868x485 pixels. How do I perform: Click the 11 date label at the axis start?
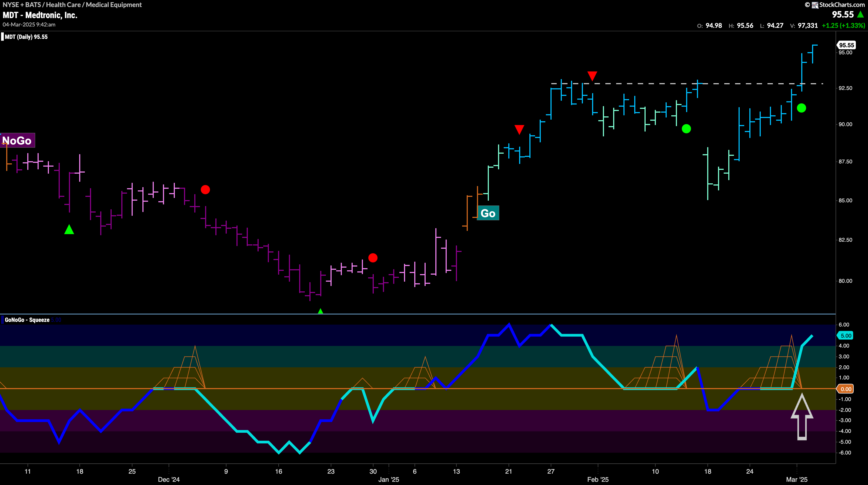pyautogui.click(x=28, y=471)
